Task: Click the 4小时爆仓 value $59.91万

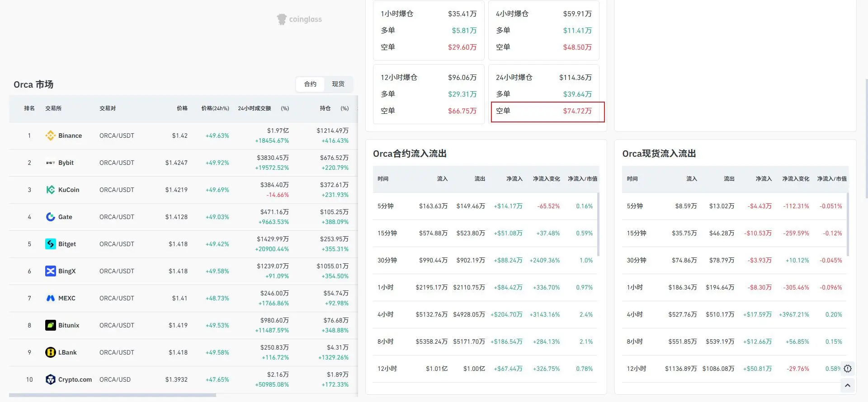Action: point(577,14)
